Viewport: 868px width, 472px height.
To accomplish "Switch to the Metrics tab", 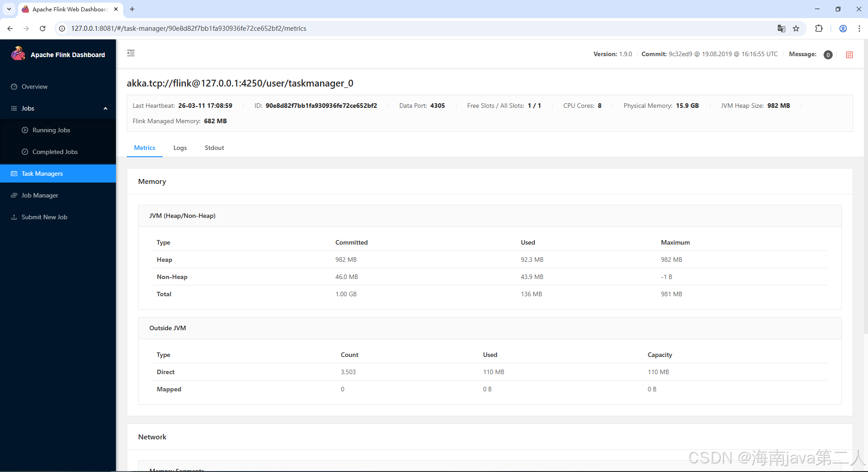I will (144, 148).
